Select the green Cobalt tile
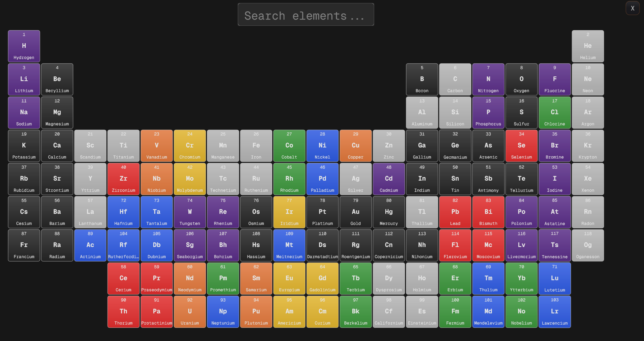 coord(289,146)
